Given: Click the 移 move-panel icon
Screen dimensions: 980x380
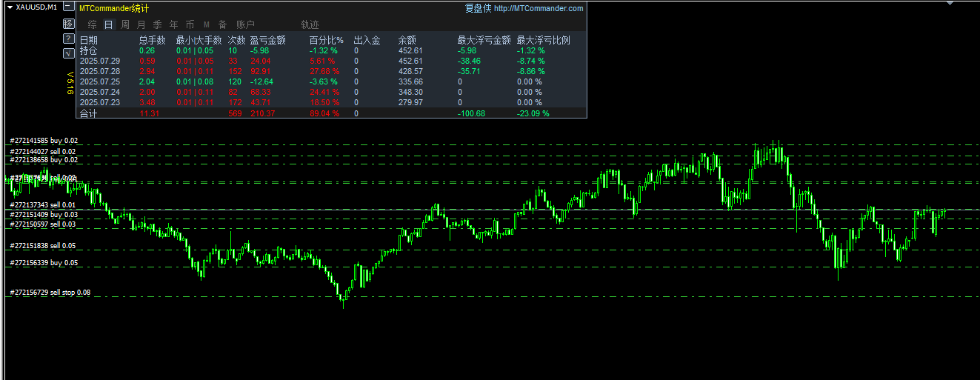Looking at the screenshot, I should click(68, 24).
